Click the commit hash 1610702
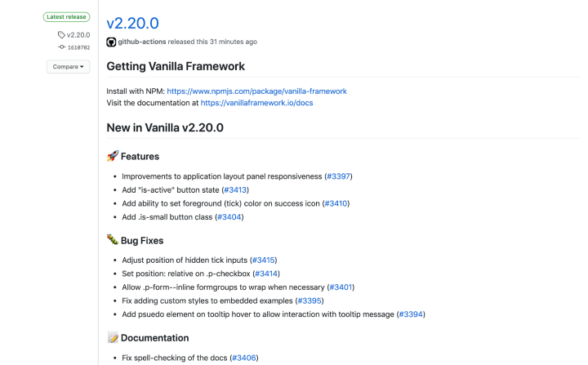 click(x=78, y=47)
